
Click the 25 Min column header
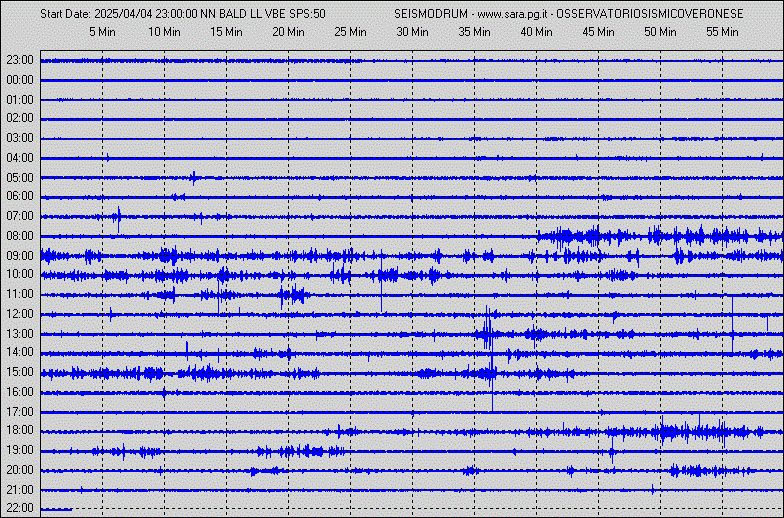point(350,32)
